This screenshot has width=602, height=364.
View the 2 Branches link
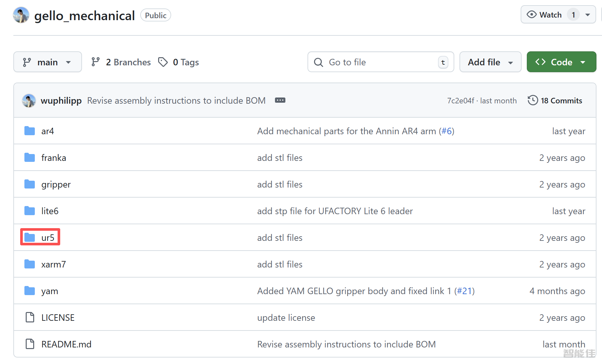[x=121, y=62]
